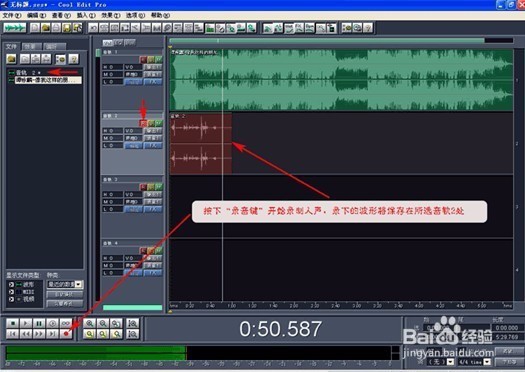Start playback with the play button

[x=26, y=323]
